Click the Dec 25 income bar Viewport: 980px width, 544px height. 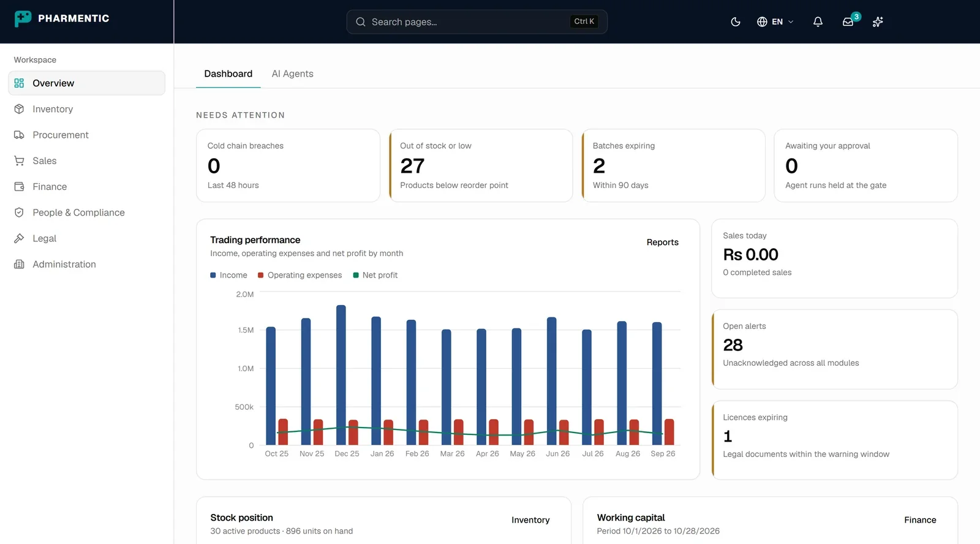[x=341, y=375]
